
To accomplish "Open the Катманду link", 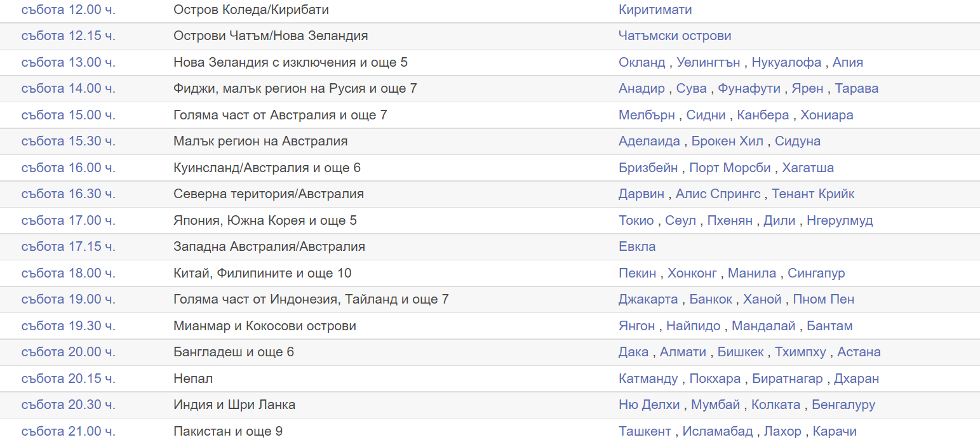I will [648, 379].
